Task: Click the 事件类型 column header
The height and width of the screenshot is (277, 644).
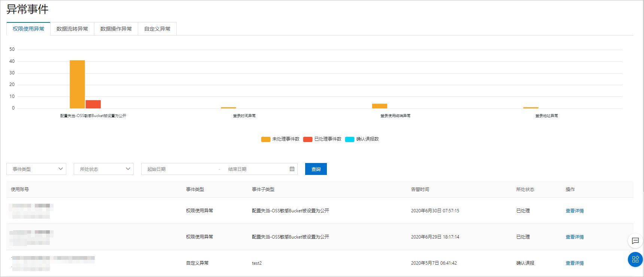Action: 195,190
